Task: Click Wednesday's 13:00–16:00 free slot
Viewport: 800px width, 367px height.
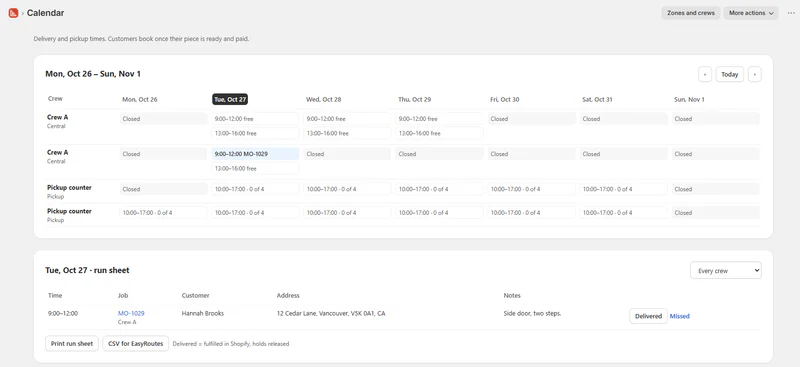Action: click(x=347, y=133)
